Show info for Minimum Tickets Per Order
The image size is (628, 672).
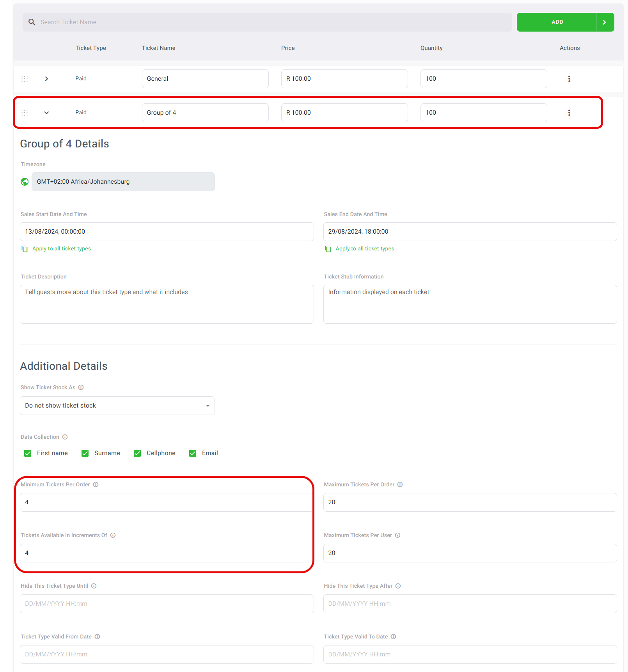(96, 485)
